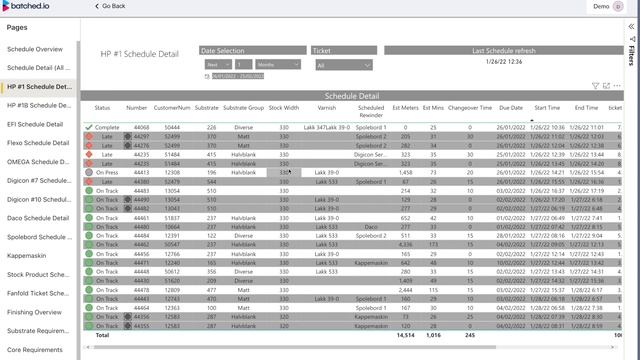Sort by Number column header
640x360 pixels.
click(x=136, y=108)
